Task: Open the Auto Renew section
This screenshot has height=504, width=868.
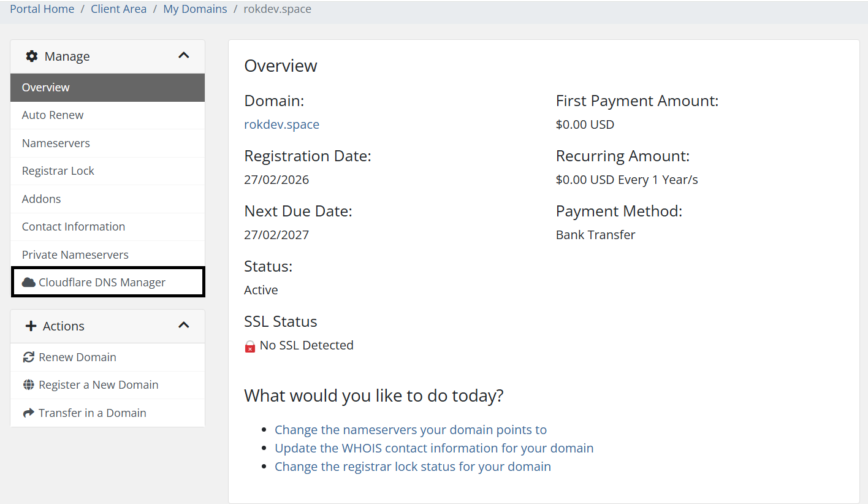Action: coord(53,115)
